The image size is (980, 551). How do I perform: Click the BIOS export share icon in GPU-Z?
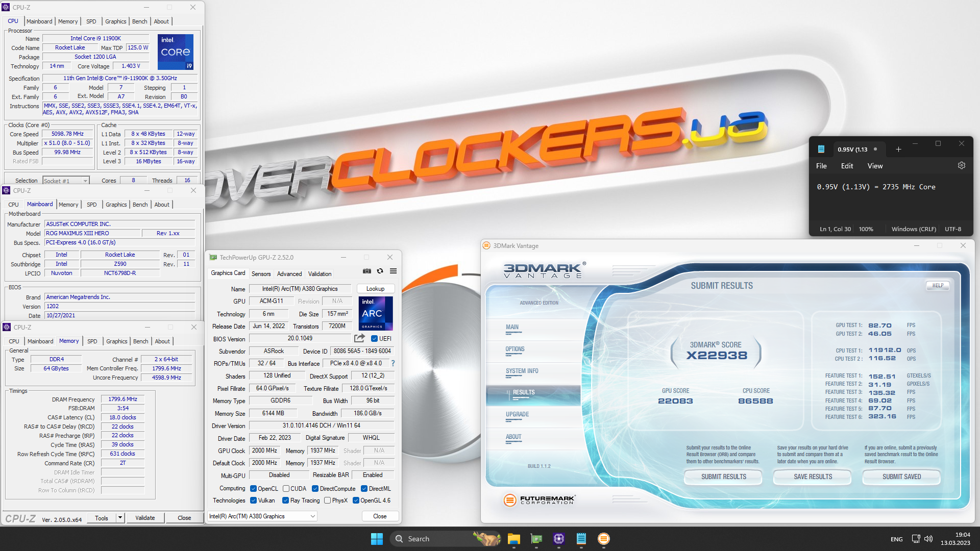(x=359, y=338)
